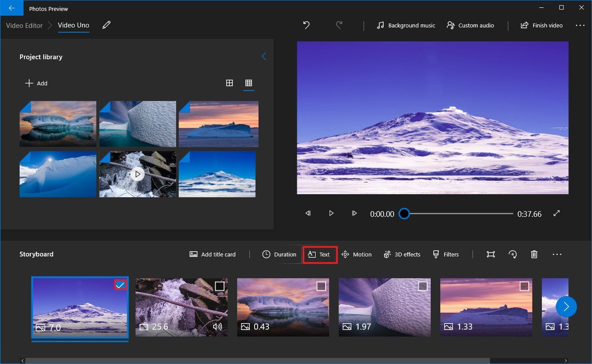Select the flat iceberg at dusk library thumbnail
This screenshot has width=592, height=364.
click(x=218, y=124)
